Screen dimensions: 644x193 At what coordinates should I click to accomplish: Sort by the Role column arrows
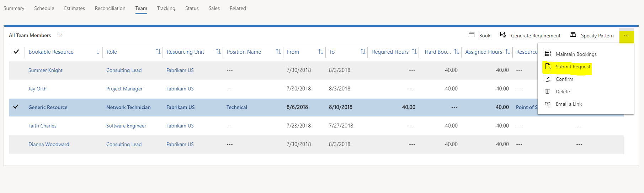click(158, 52)
